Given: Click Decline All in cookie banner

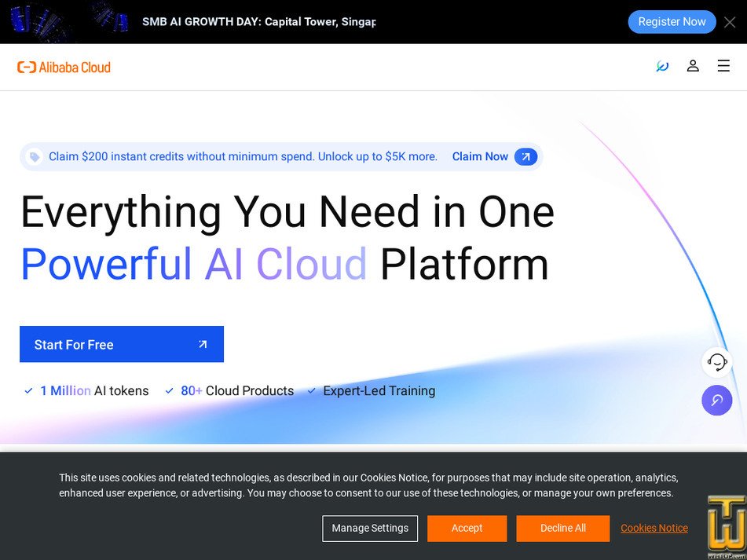Looking at the screenshot, I should pyautogui.click(x=562, y=529).
